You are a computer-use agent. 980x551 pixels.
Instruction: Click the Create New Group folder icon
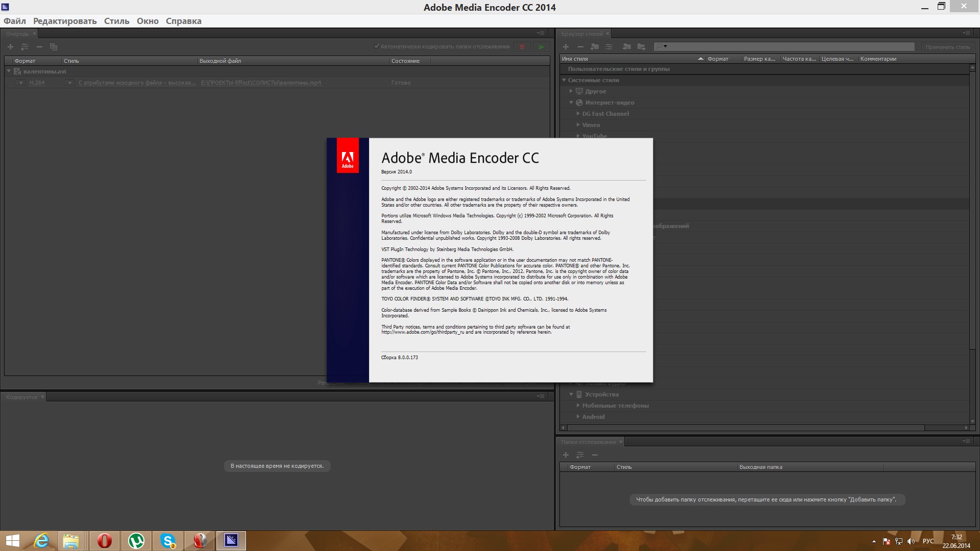click(595, 47)
